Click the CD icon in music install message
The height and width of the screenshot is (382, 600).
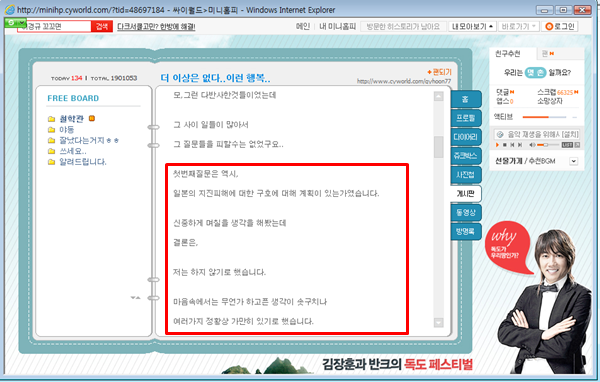pos(499,134)
